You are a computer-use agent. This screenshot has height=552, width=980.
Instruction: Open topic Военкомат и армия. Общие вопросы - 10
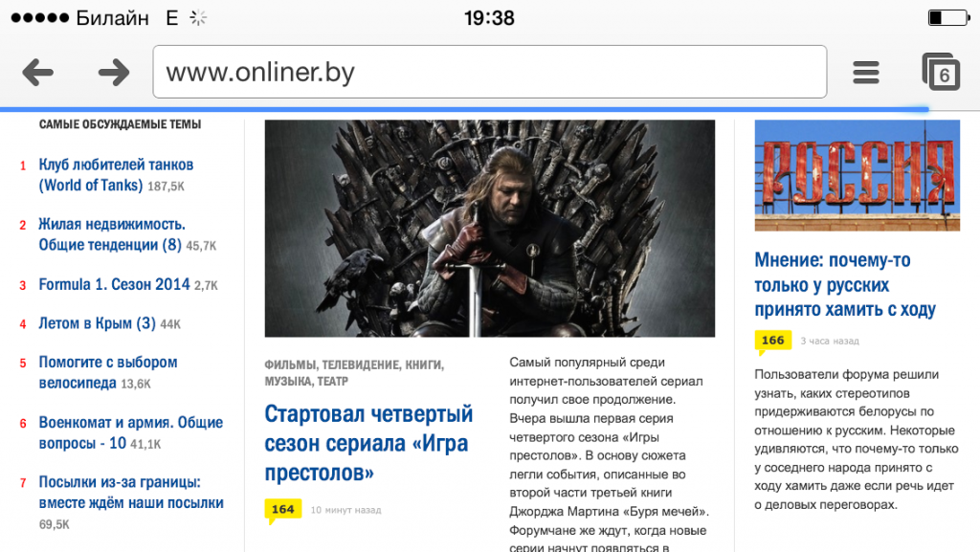coord(130,432)
